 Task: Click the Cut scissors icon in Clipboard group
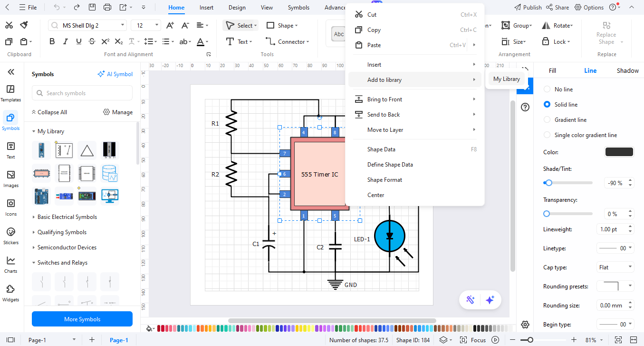coord(10,25)
